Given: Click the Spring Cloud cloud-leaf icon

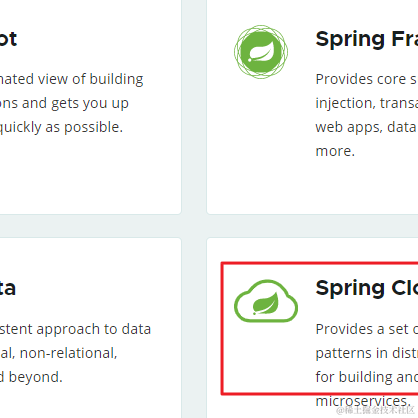Looking at the screenshot, I should (x=266, y=301).
